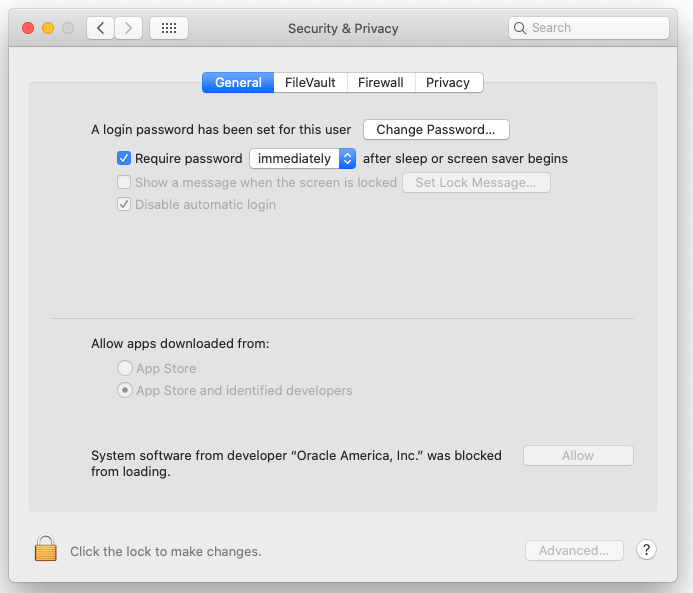Go back using the left arrow button
This screenshot has width=693, height=593.
coord(100,28)
